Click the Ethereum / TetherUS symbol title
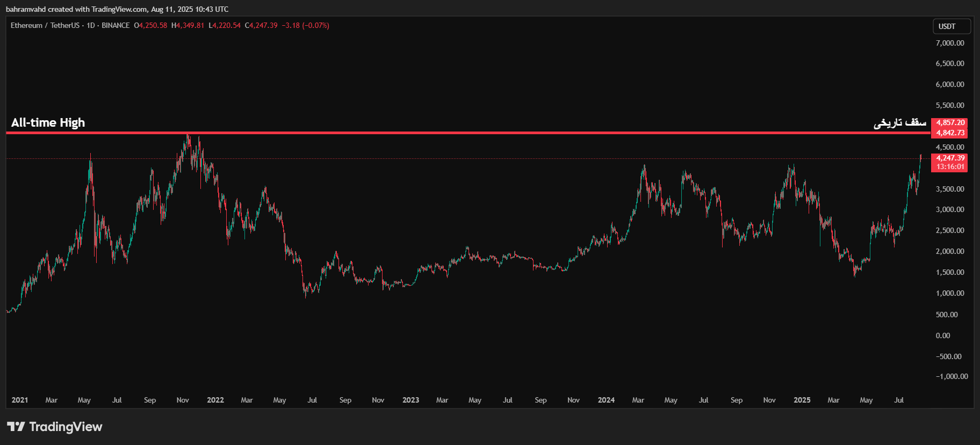980x445 pixels. click(x=45, y=25)
